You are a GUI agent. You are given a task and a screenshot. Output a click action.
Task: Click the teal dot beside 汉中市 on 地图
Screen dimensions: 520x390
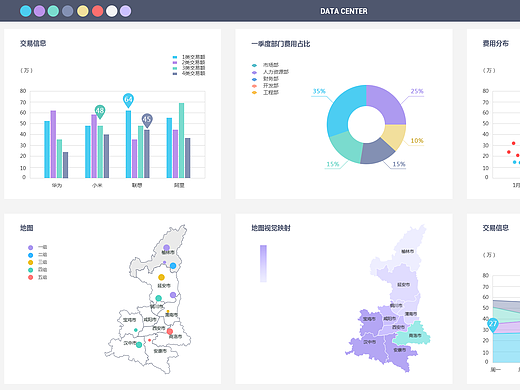click(x=139, y=345)
